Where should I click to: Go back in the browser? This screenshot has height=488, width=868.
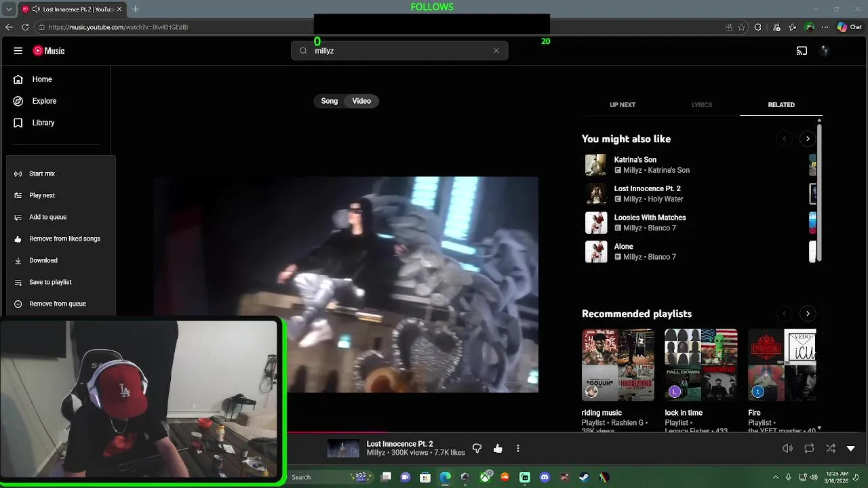click(9, 27)
